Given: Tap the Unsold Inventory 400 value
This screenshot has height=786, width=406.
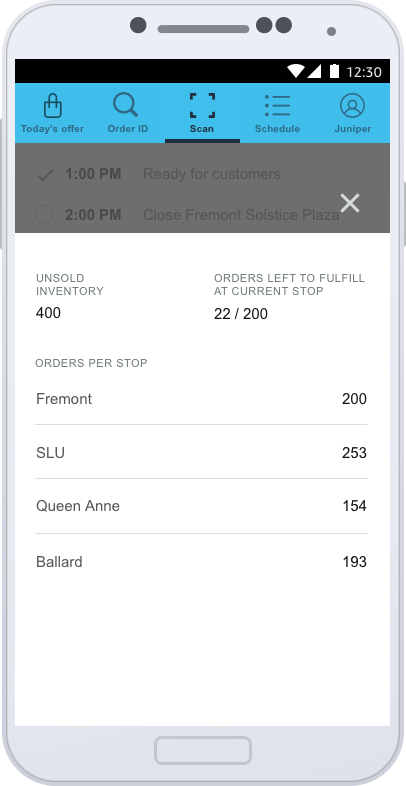Looking at the screenshot, I should pos(48,313).
